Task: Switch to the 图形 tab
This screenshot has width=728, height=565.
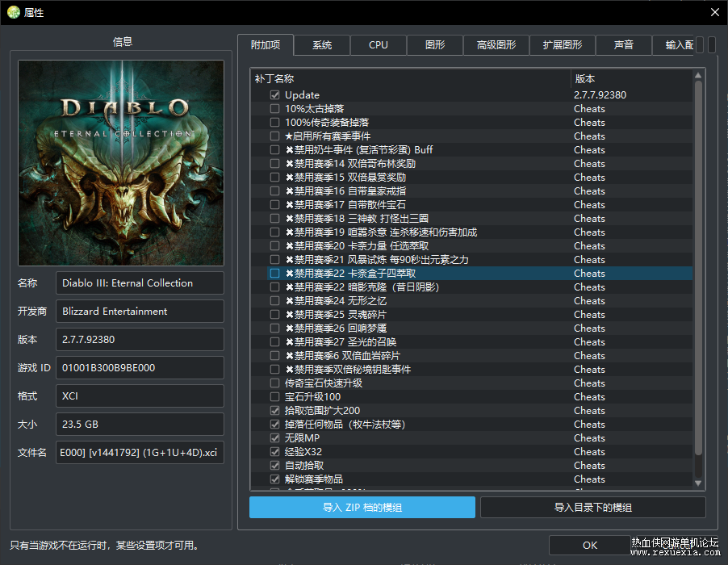Action: [x=435, y=45]
